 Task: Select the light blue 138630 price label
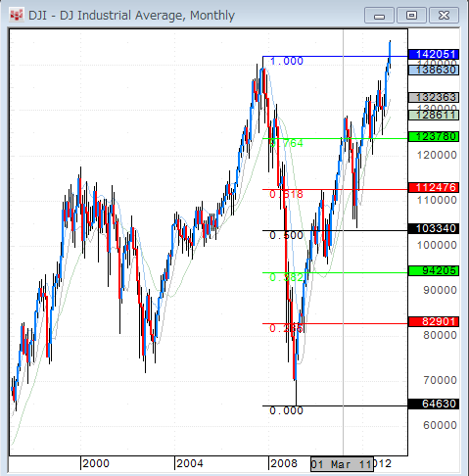tap(434, 70)
